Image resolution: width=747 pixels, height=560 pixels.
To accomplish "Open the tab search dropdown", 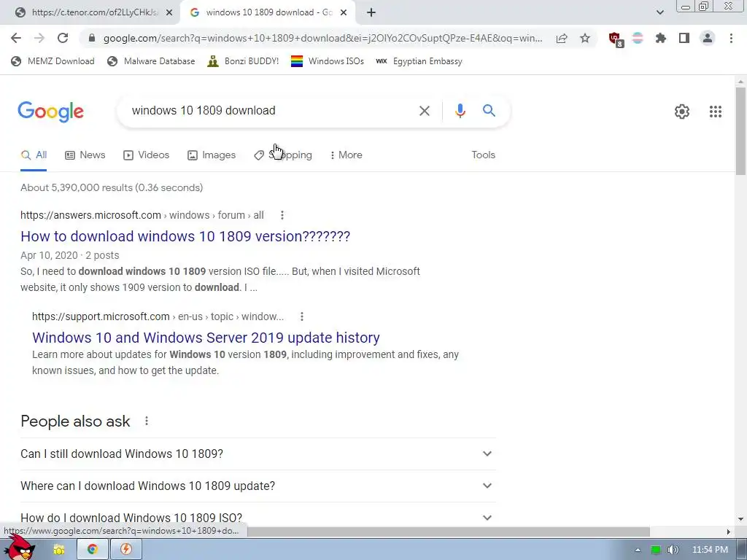I will tap(659, 13).
